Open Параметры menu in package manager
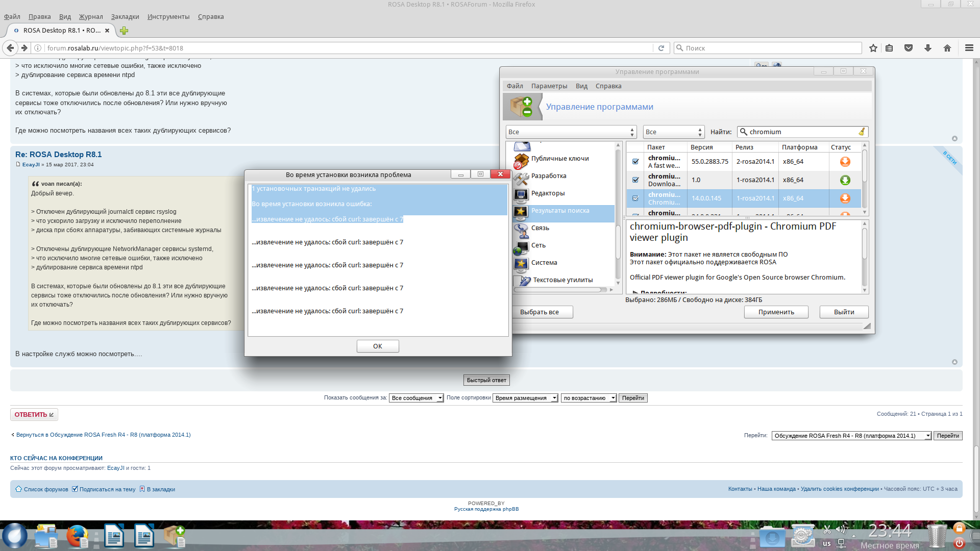The height and width of the screenshot is (551, 980). point(549,86)
